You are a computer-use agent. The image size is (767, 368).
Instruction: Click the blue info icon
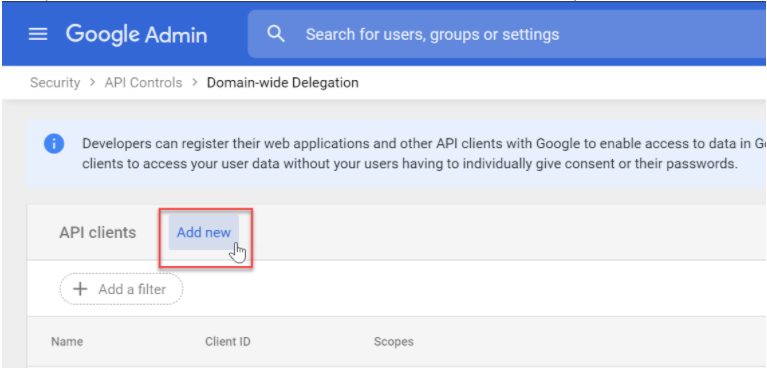[54, 144]
